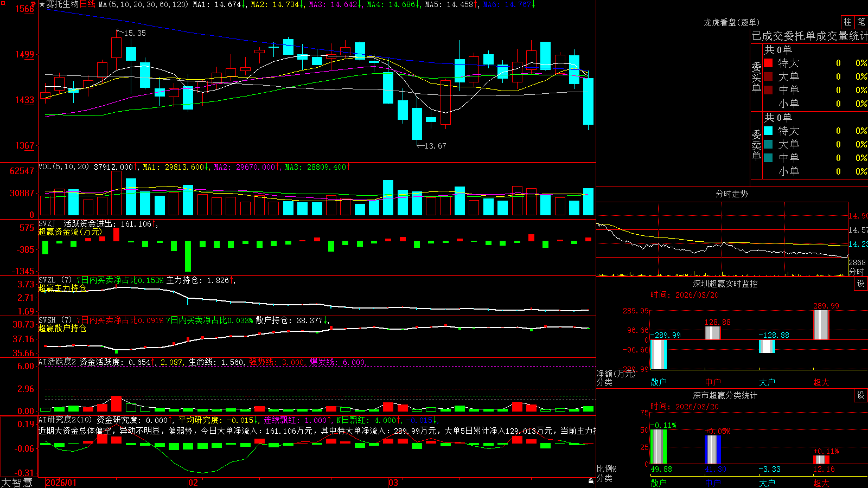
Task: Select the cyan 特大 sell order swatch
Action: [x=769, y=131]
